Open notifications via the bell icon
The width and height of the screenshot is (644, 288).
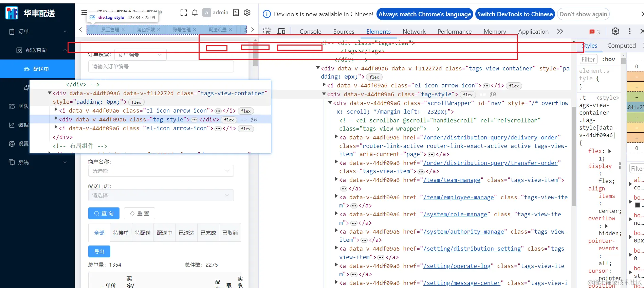195,13
